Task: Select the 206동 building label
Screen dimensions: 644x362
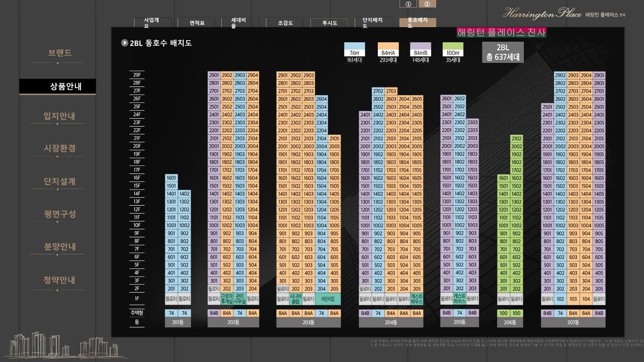Action: click(x=510, y=322)
